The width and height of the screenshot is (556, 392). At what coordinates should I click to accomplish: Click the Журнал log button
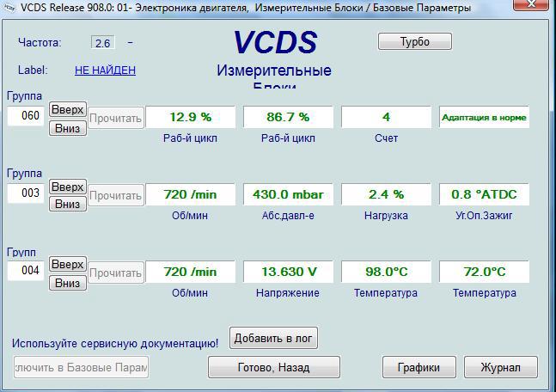point(500,367)
